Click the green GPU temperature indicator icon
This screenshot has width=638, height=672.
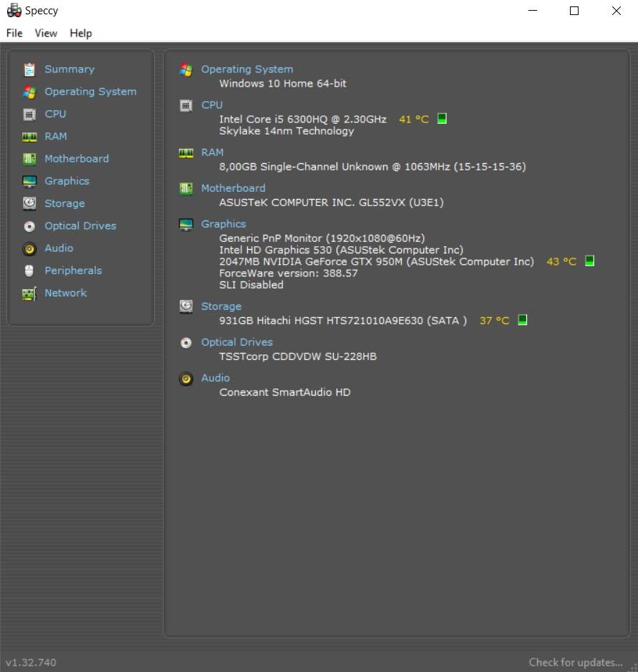pyautogui.click(x=589, y=260)
